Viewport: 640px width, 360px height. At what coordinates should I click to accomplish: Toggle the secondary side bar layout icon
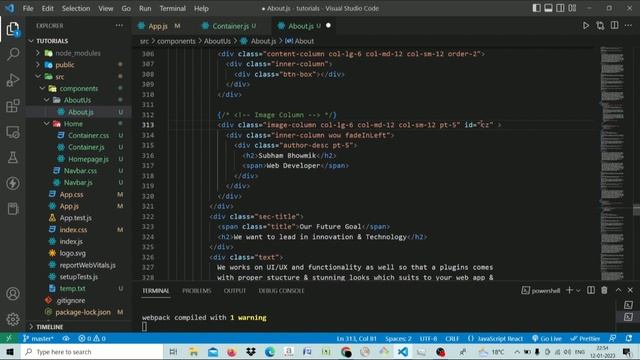pyautogui.click(x=560, y=8)
